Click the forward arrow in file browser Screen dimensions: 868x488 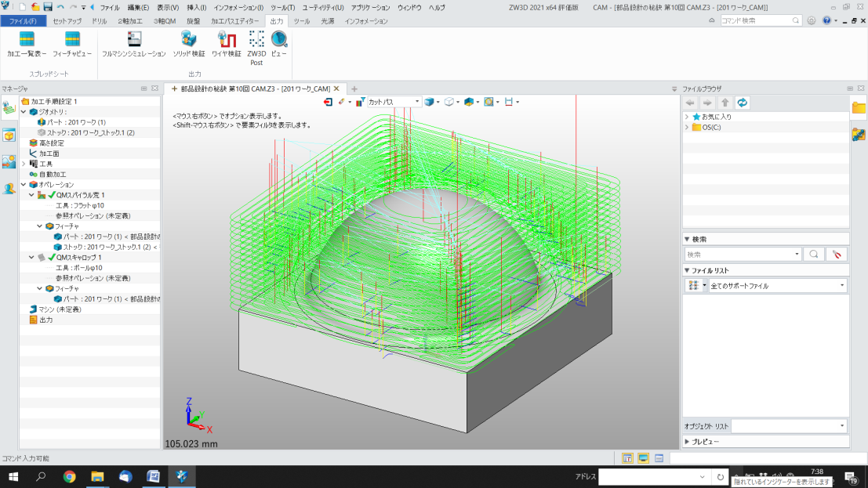[707, 103]
